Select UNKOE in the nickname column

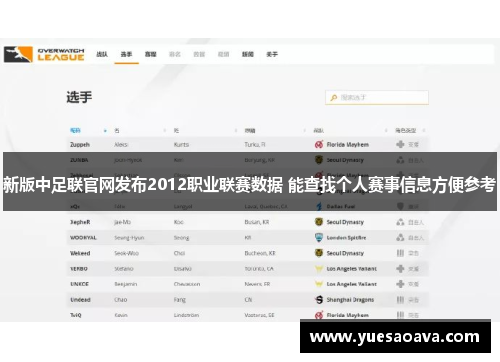[x=79, y=284]
